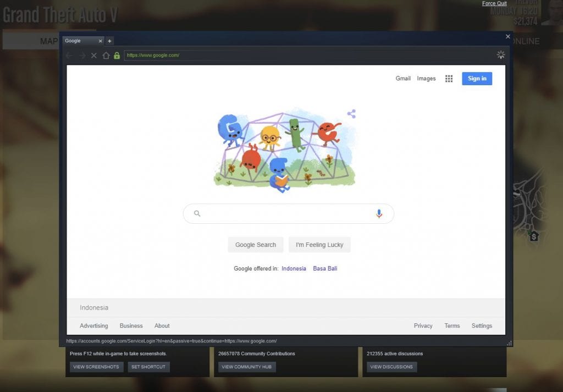
Task: Open the Advertising footer link
Action: coord(93,325)
